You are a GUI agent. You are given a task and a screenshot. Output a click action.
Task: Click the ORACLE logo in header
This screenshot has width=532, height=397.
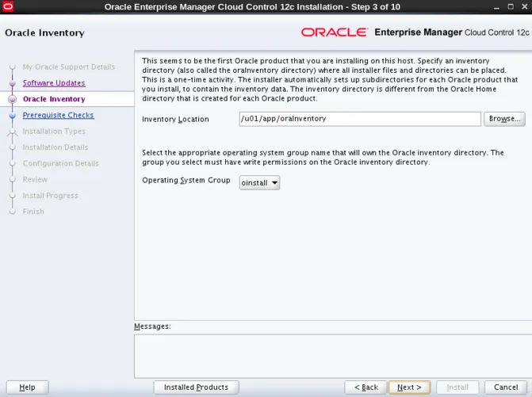[x=335, y=32]
